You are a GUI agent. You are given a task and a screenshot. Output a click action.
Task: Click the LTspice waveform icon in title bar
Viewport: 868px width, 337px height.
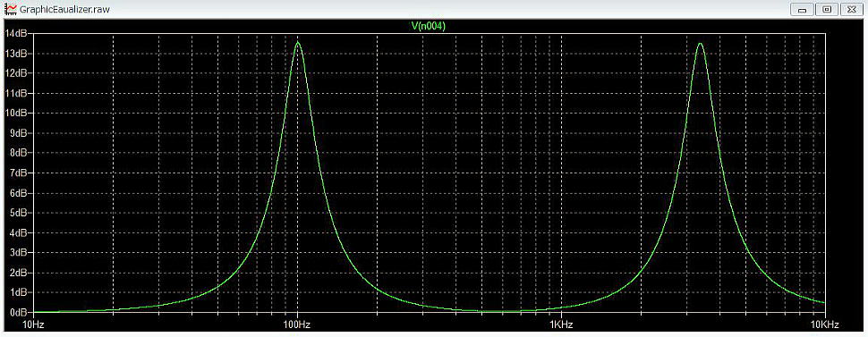(x=10, y=10)
